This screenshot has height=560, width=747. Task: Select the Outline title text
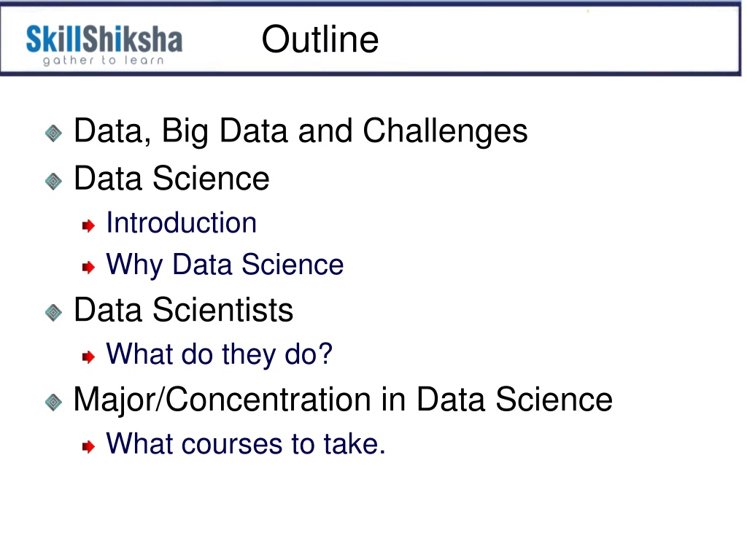[x=320, y=39]
